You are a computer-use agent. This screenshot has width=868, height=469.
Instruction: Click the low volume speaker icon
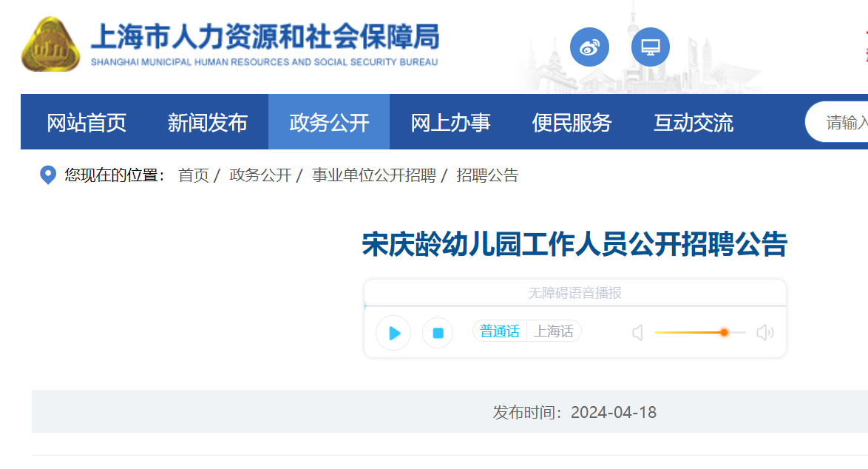pyautogui.click(x=638, y=333)
